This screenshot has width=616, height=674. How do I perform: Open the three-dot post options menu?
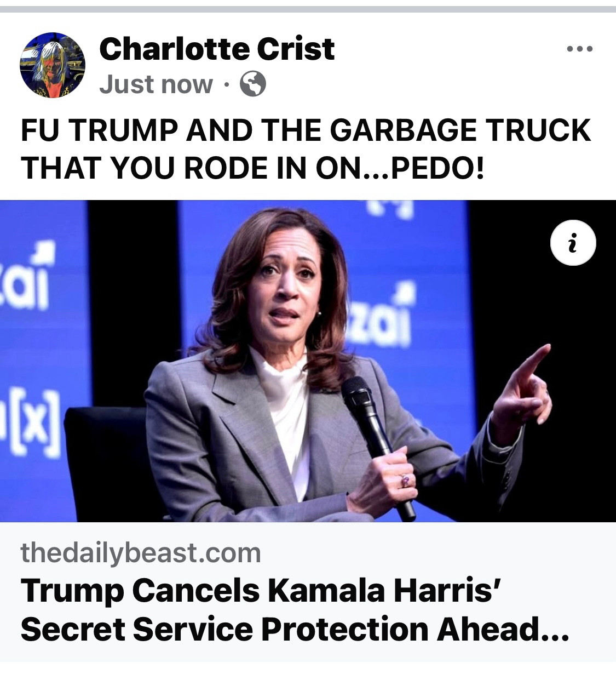pyautogui.click(x=580, y=49)
